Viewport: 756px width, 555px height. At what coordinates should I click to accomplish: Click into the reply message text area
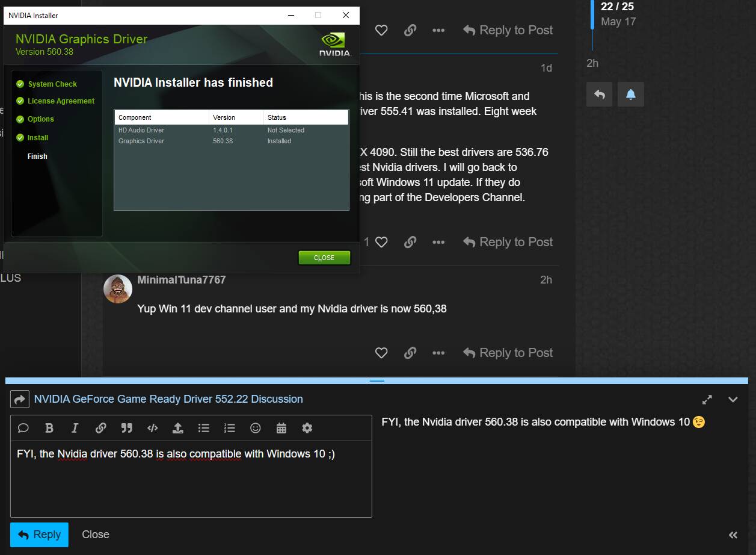[191, 482]
